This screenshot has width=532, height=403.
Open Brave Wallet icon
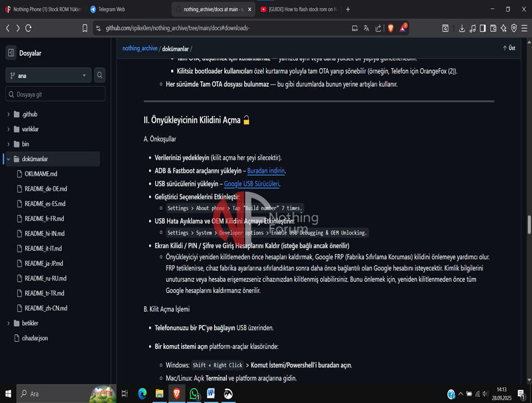[493, 28]
